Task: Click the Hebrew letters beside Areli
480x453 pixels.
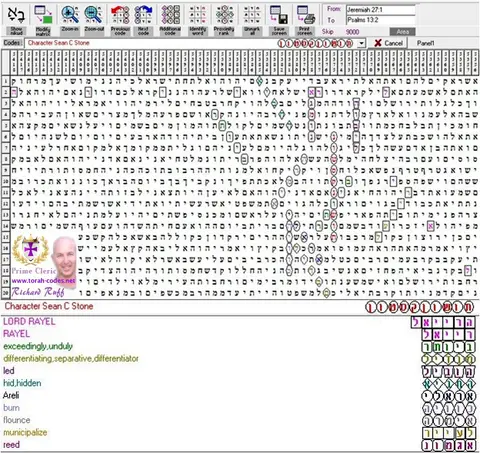Action: click(x=448, y=396)
